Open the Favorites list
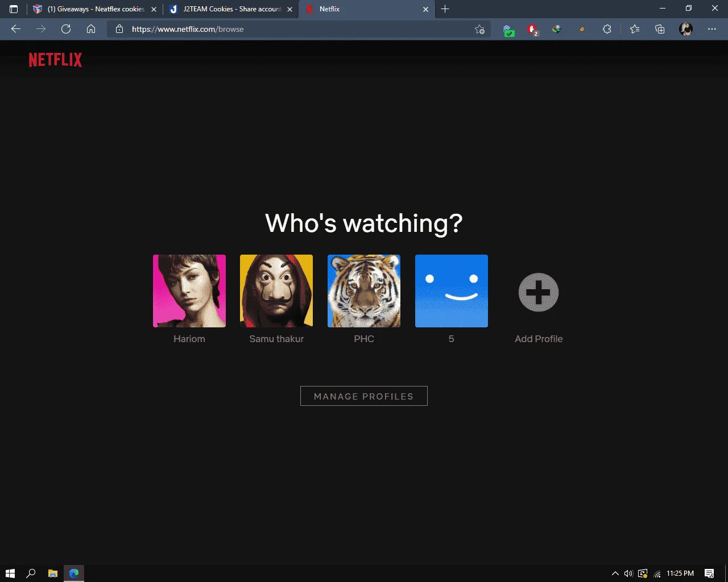This screenshot has height=582, width=728. click(x=635, y=29)
